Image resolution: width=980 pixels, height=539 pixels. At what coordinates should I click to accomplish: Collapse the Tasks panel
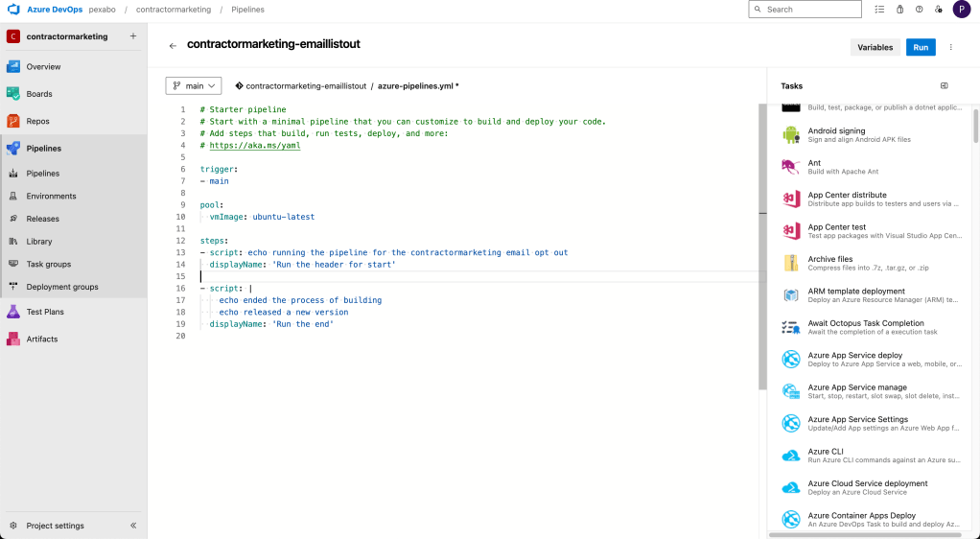[x=944, y=85]
